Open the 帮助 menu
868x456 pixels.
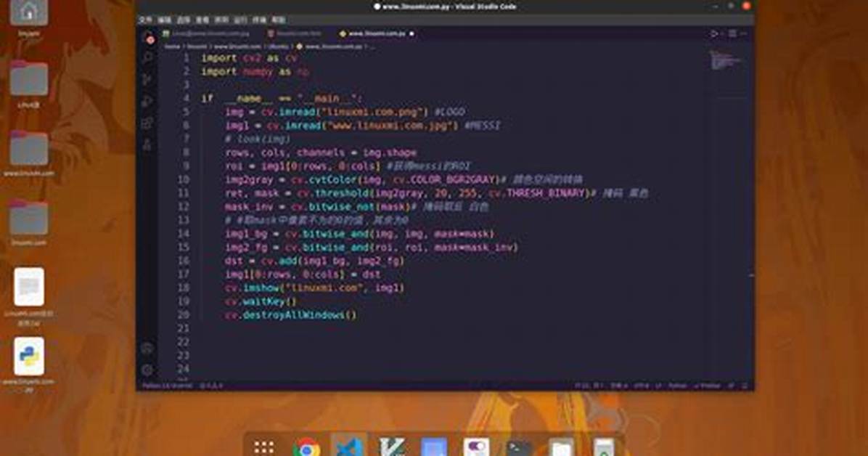pyautogui.click(x=279, y=20)
